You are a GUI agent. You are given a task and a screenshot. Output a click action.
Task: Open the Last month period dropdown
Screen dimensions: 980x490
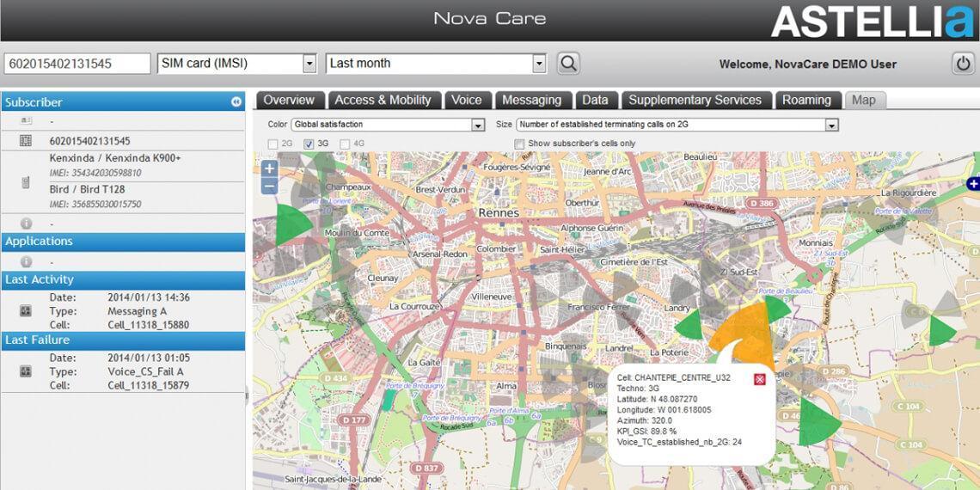(x=539, y=63)
